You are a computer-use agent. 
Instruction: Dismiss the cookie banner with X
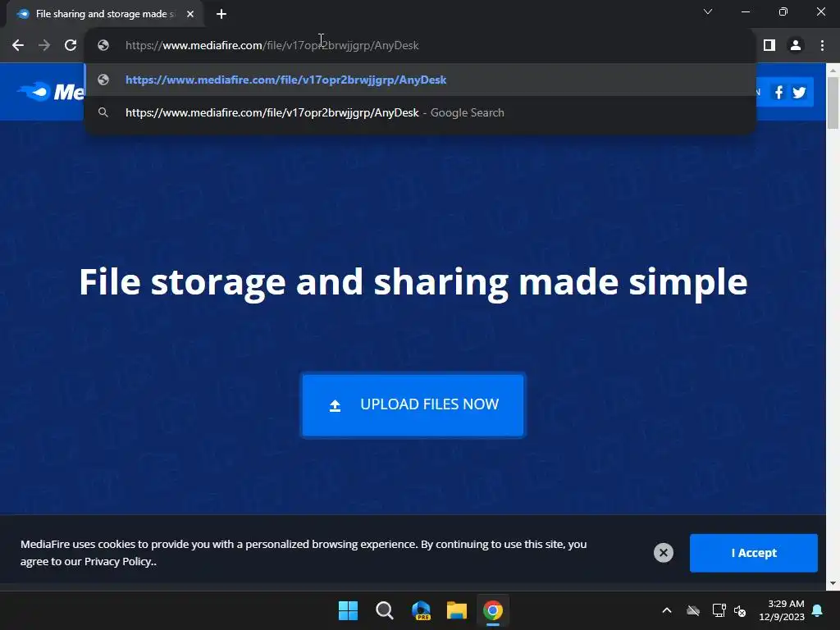tap(663, 553)
